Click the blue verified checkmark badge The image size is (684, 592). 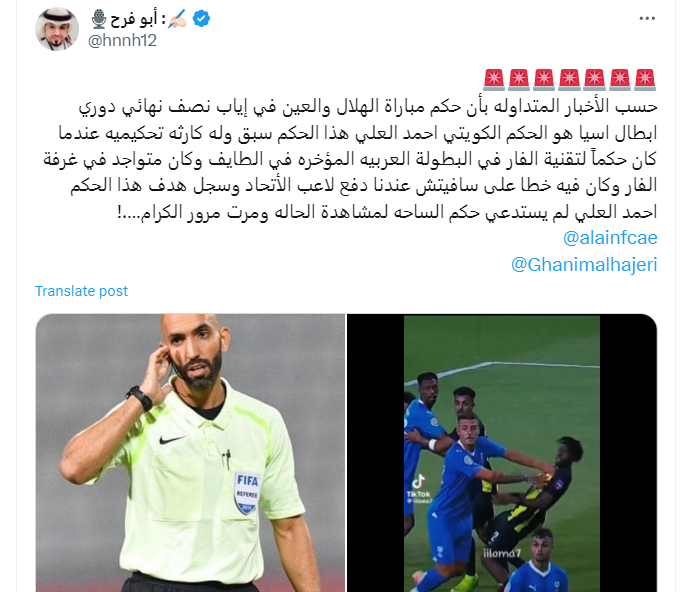point(201,19)
